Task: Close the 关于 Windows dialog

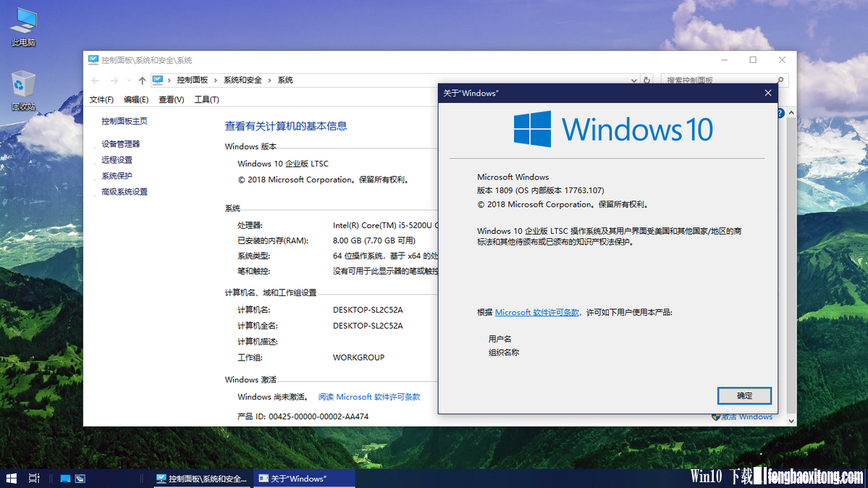Action: tap(768, 93)
